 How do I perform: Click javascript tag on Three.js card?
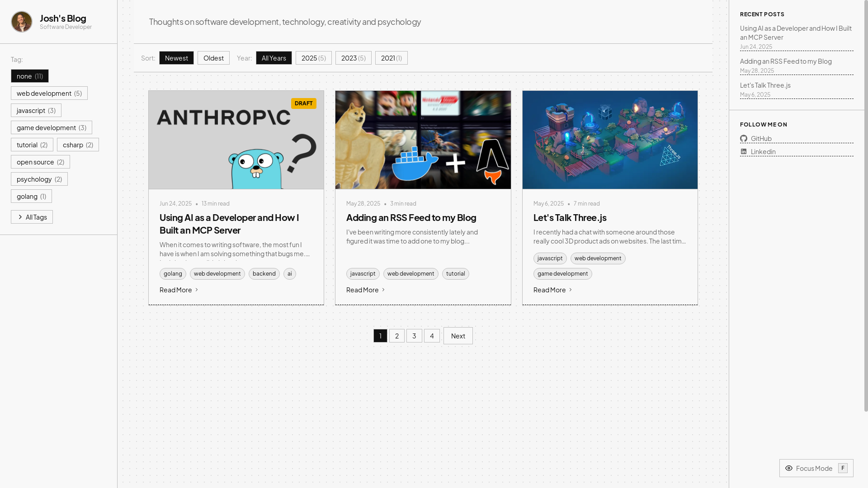550,258
